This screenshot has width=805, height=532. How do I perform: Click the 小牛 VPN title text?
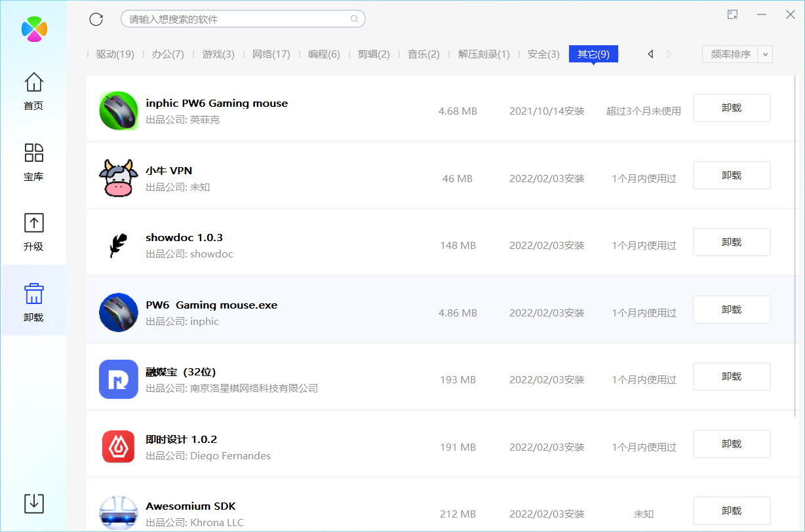[x=168, y=170]
